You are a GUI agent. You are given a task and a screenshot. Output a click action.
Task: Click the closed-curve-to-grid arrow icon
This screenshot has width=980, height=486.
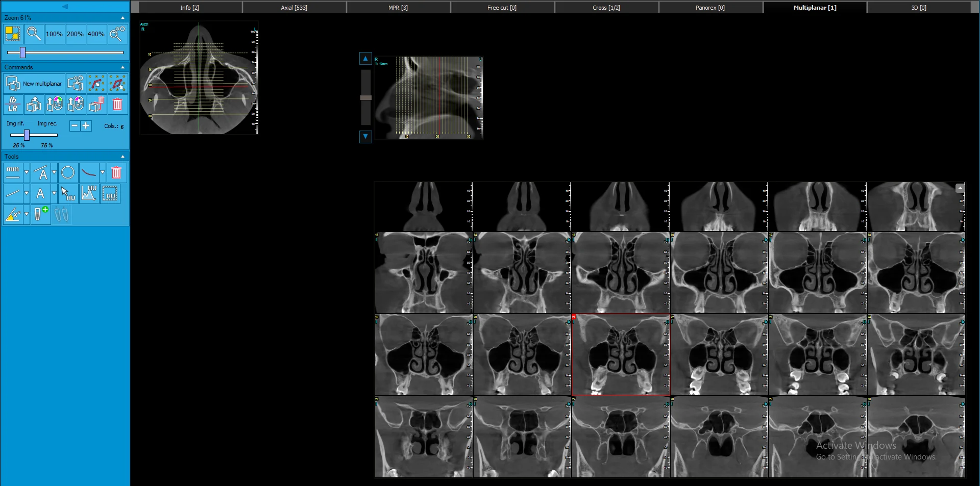117,84
